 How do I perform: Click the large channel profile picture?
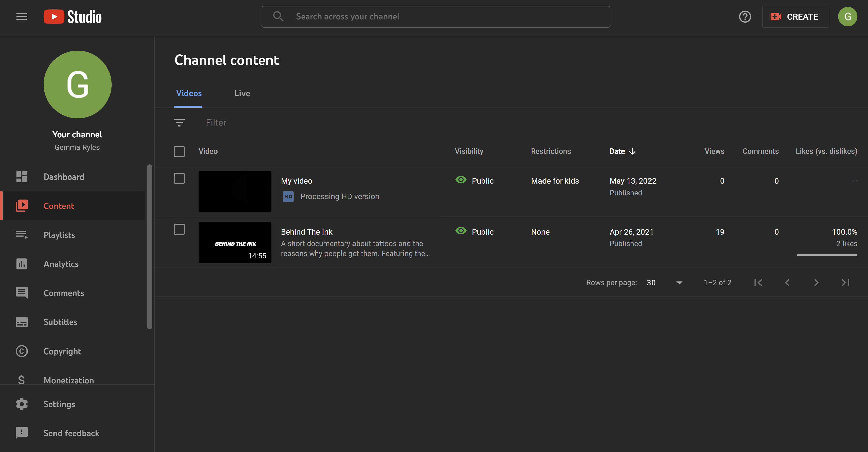[77, 84]
